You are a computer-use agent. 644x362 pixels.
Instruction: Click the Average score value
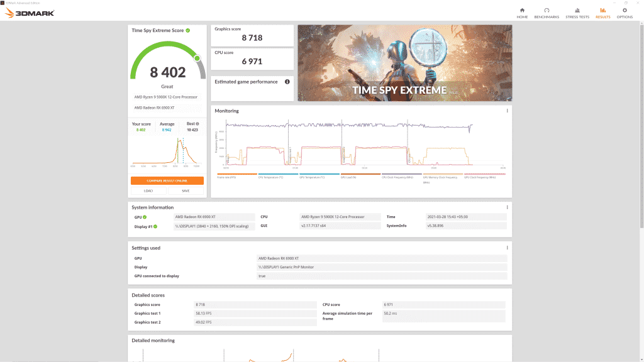coord(167,129)
